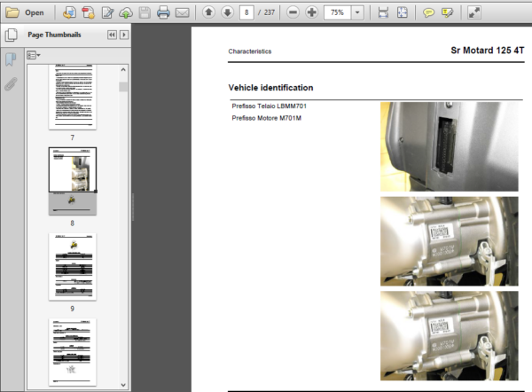Click the Page Thumbnails panel icon
This screenshot has height=392, width=532.
[12, 35]
